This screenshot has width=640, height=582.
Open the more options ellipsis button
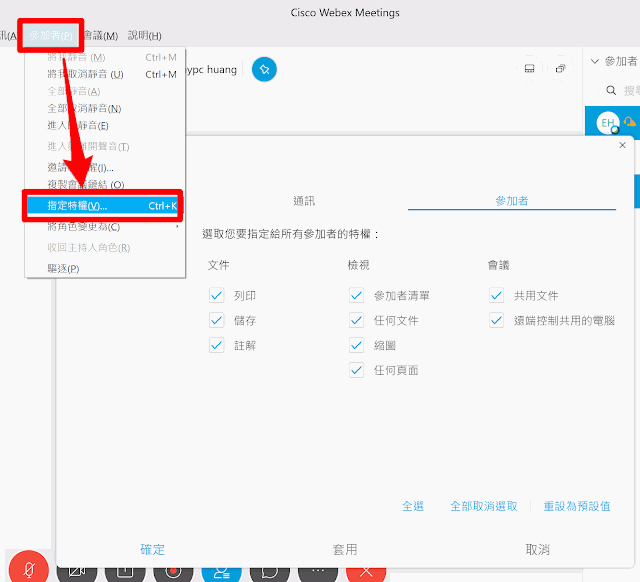click(318, 572)
